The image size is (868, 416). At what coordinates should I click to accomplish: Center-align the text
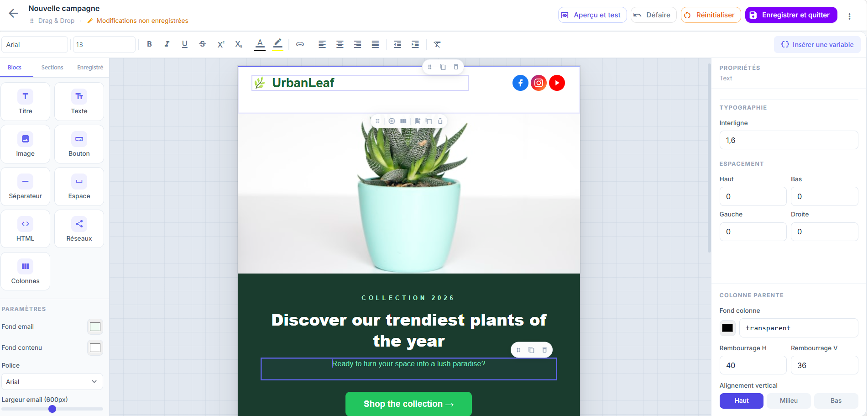[340, 44]
